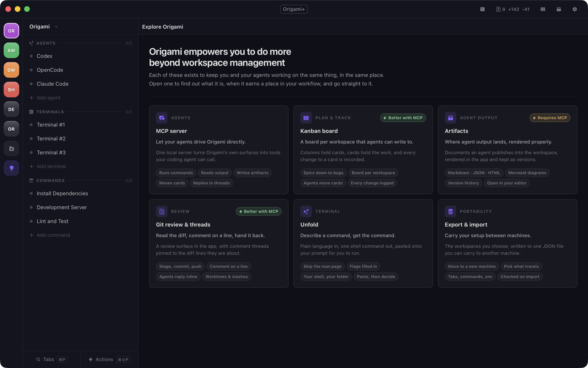Click the Stage, commit, push tag

coord(180,267)
